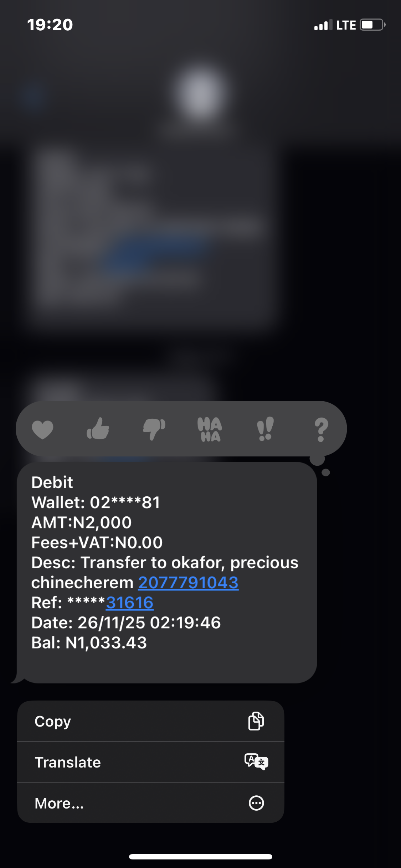The height and width of the screenshot is (868, 401).
Task: Tap the battery indicator in status bar
Action: 372,25
